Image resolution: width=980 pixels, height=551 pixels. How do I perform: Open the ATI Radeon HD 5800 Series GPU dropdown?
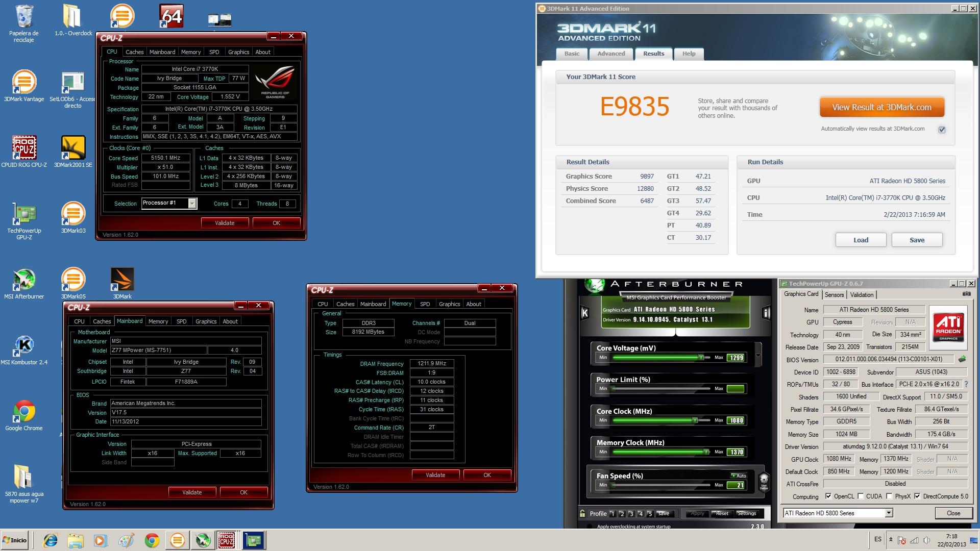(889, 513)
